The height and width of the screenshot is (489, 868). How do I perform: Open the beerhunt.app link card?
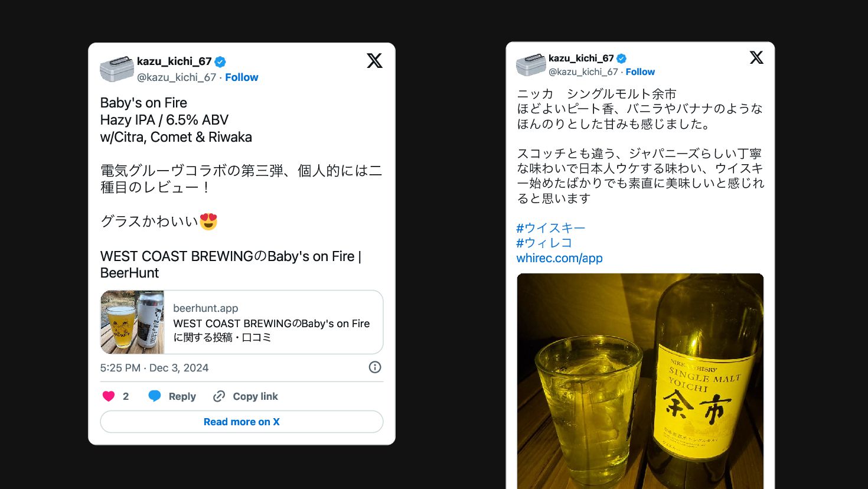(242, 322)
